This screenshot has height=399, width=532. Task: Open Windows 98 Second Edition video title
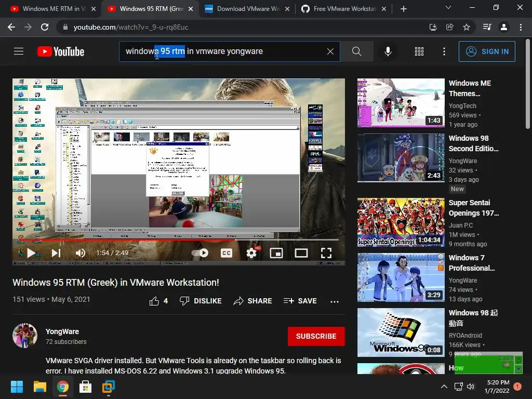[x=474, y=143]
